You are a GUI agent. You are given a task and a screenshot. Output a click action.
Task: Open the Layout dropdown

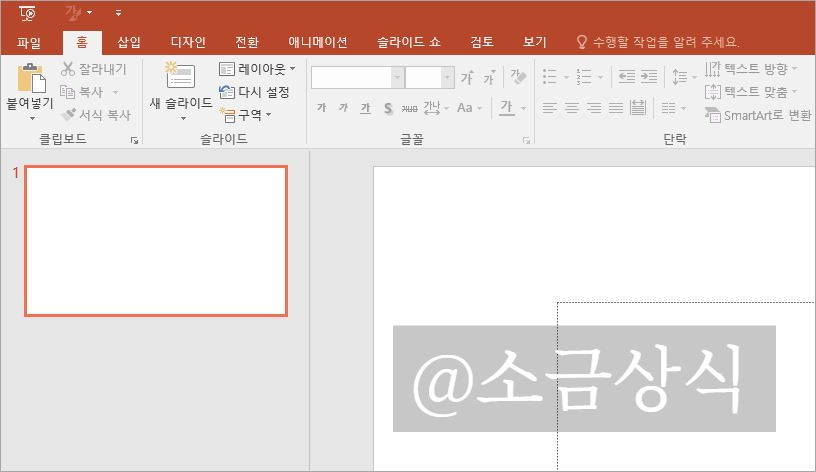(257, 69)
